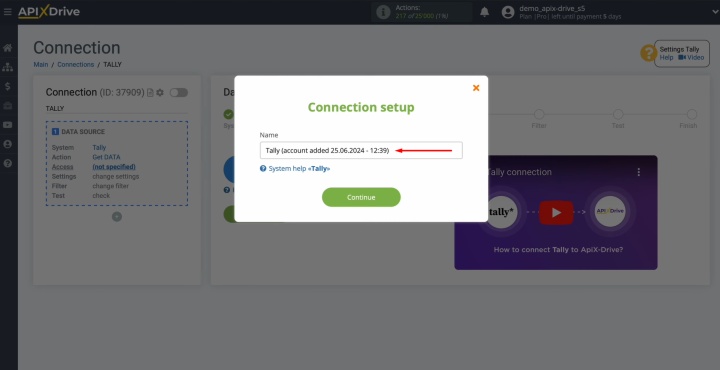
Task: Expand the account dropdown chevron
Action: click(715, 12)
